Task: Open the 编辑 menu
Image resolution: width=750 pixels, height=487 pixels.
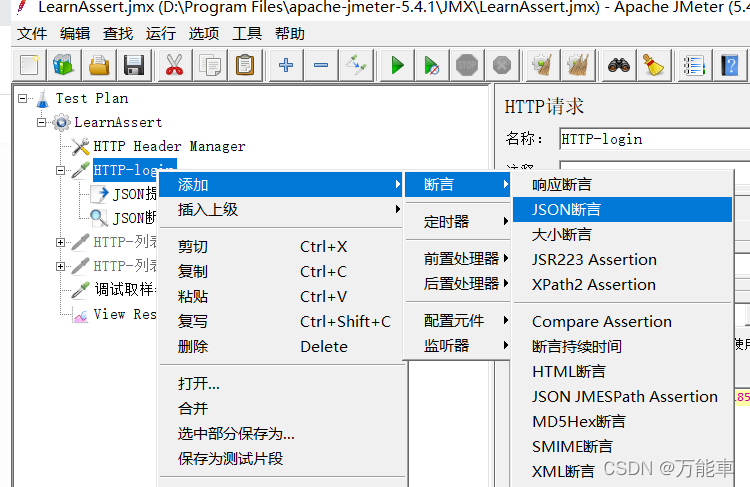Action: (75, 34)
